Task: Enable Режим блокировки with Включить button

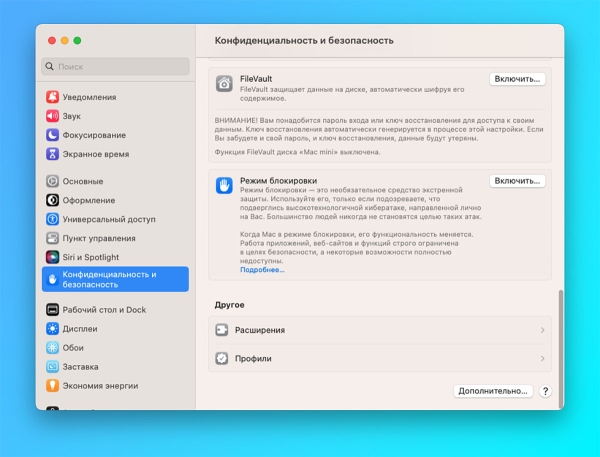Action: coord(517,181)
